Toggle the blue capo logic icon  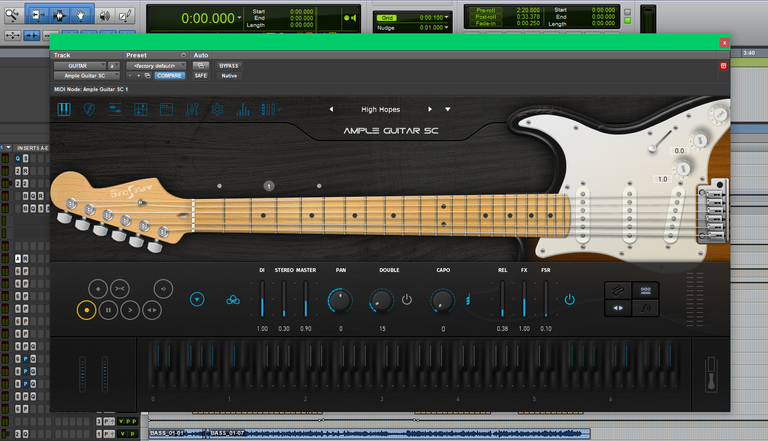468,299
